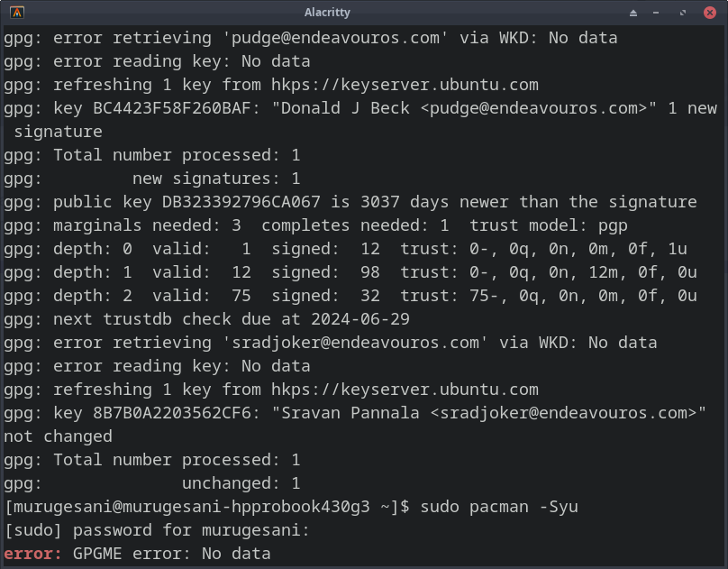This screenshot has height=569, width=728.
Task: Click the 'sradjoker@endeavouros.com' address in WKD error
Action: [x=355, y=343]
